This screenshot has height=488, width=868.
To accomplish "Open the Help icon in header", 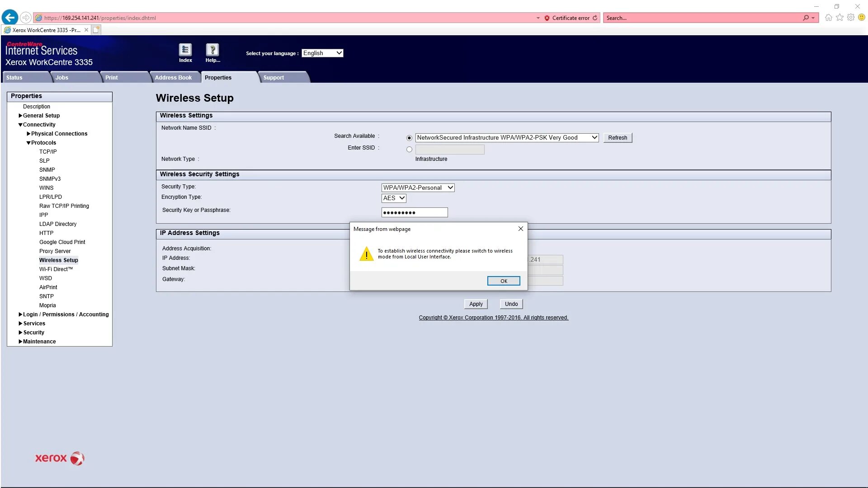I will (x=212, y=50).
